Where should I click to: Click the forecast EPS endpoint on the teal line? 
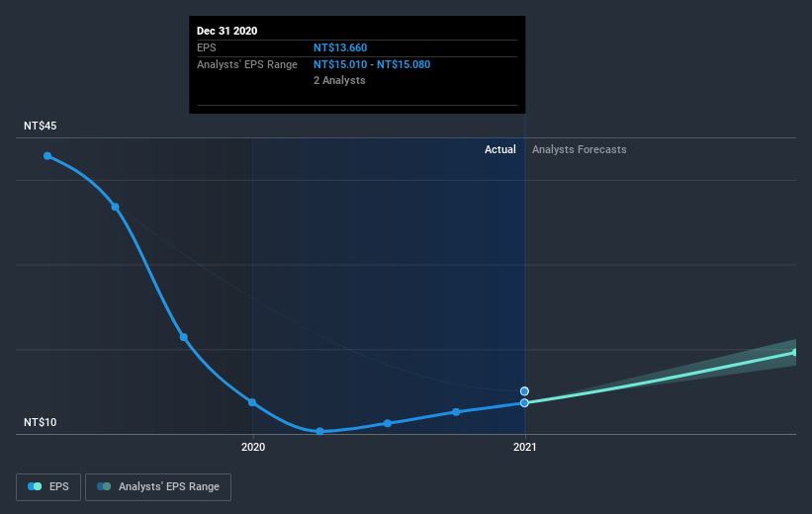click(795, 353)
